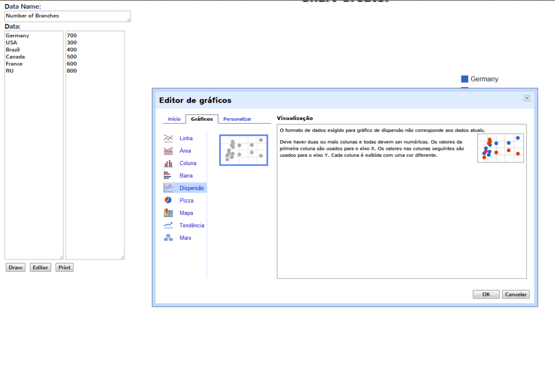Pick the Coluna column chart icon
The width and height of the screenshot is (555, 392).
168,163
